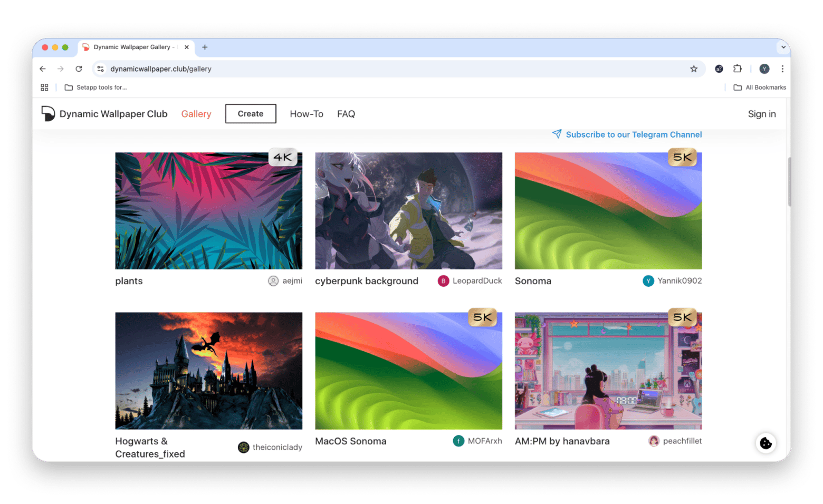Image resolution: width=823 pixels, height=504 pixels.
Task: Open the FAQ menu item
Action: [346, 114]
